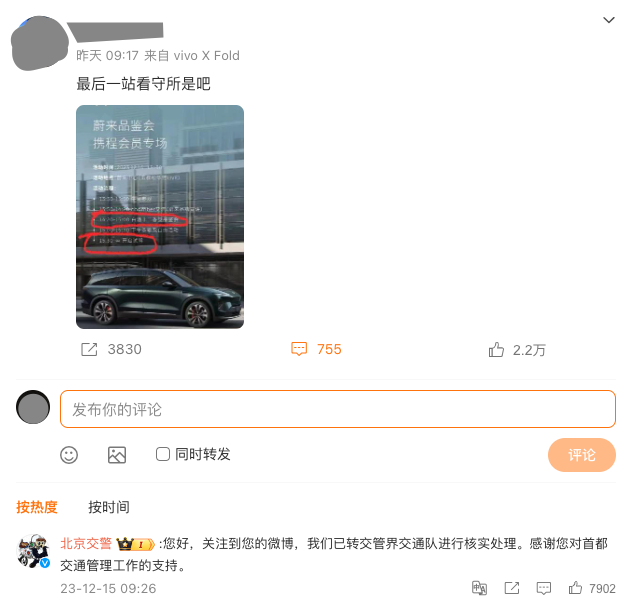Open the attached car poster image
Image resolution: width=627 pixels, height=608 pixels.
pos(160,217)
